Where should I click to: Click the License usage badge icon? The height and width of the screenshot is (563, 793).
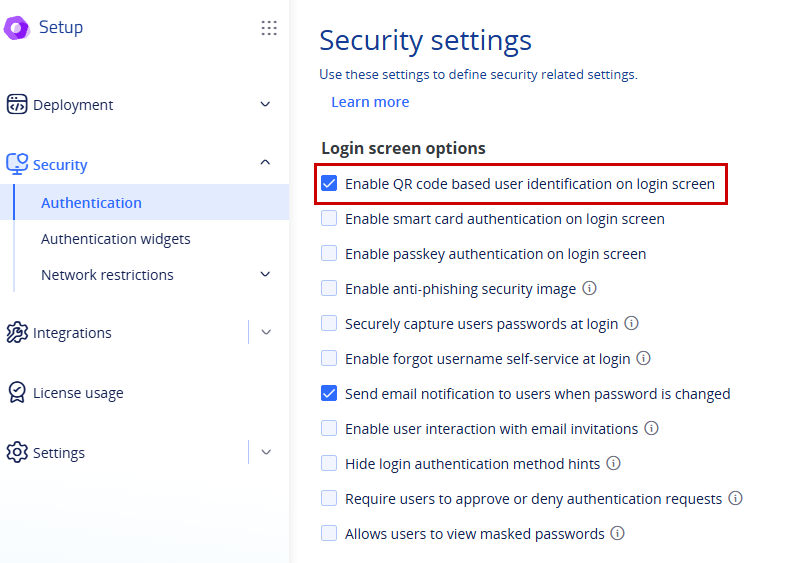tap(17, 393)
